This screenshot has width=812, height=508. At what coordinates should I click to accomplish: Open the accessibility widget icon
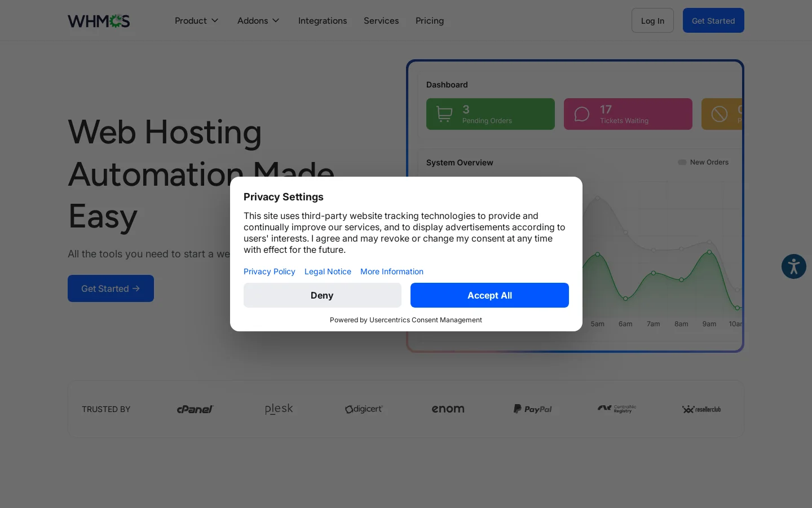point(793,266)
